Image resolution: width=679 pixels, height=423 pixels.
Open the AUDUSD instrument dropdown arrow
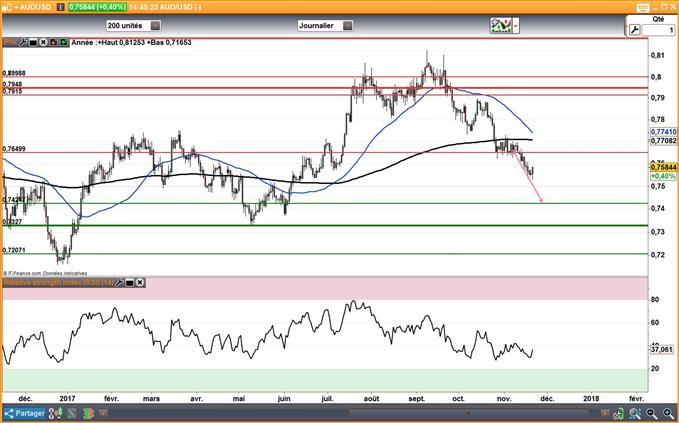point(16,8)
